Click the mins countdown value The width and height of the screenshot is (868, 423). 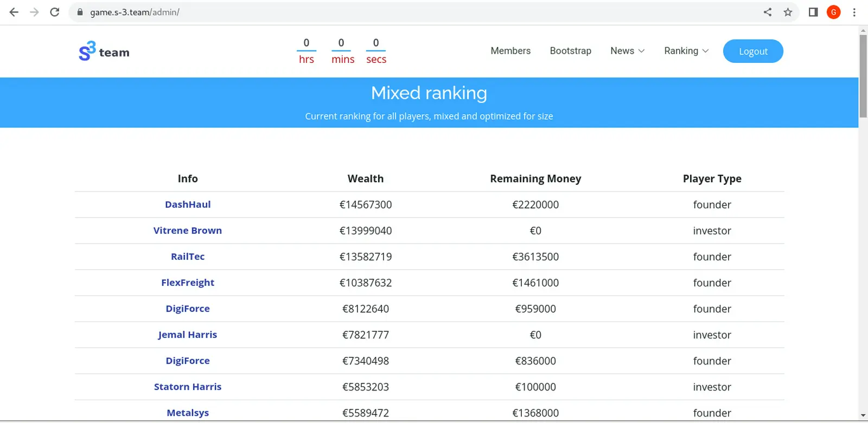pos(341,43)
